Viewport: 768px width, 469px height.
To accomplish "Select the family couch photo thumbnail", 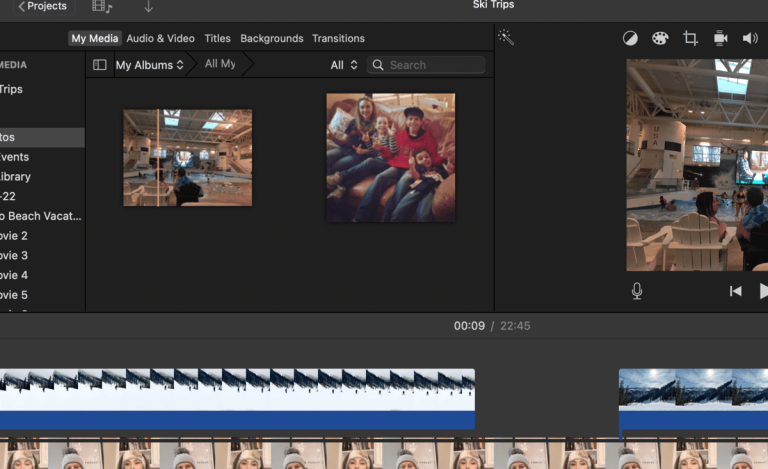I will [x=390, y=157].
